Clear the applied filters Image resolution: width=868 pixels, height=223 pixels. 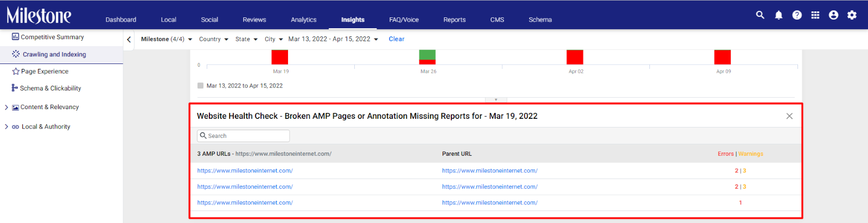tap(397, 39)
